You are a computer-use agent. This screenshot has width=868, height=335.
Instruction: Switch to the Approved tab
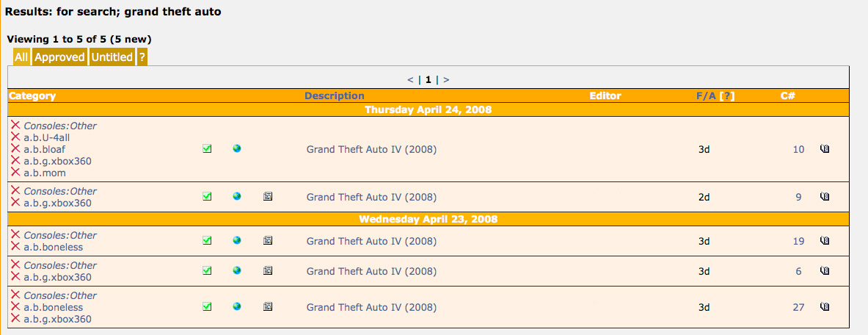click(59, 57)
